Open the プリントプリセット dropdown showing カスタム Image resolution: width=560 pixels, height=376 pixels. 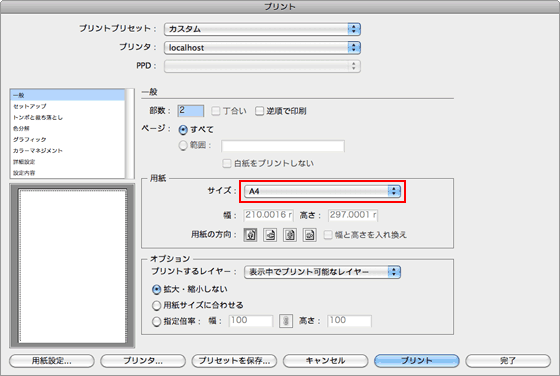(262, 29)
